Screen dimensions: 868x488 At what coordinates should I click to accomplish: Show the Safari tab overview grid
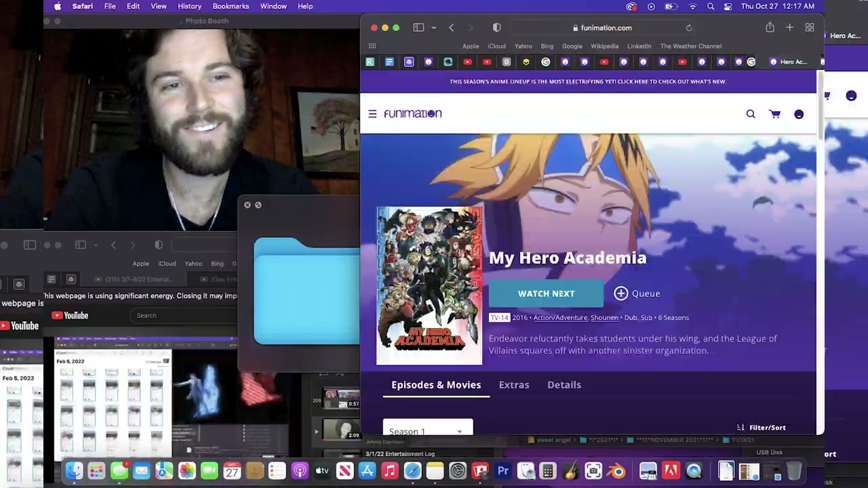point(810,28)
